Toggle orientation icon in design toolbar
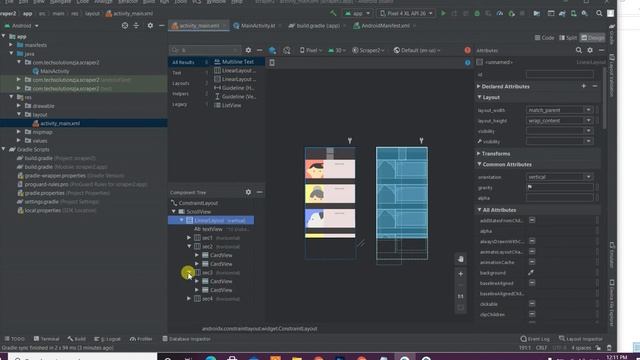640x360 pixels. pos(287,50)
